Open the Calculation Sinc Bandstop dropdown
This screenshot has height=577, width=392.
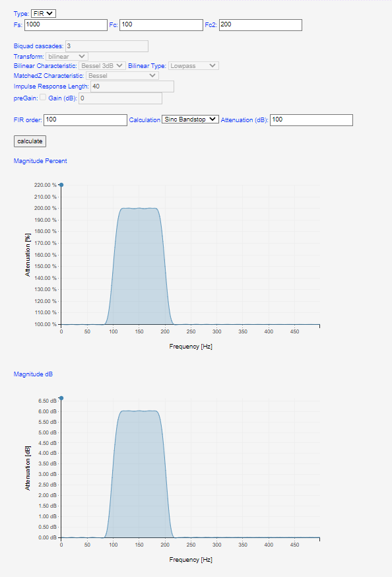tap(191, 119)
